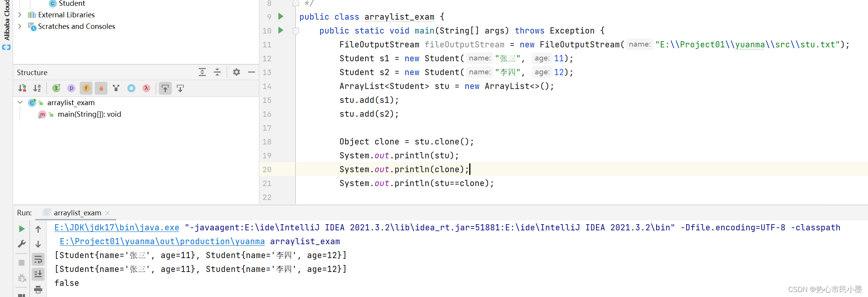Toggle Show Anonymous Classes blue circle icon
Viewport: 868px width, 297px height.
tap(131, 88)
